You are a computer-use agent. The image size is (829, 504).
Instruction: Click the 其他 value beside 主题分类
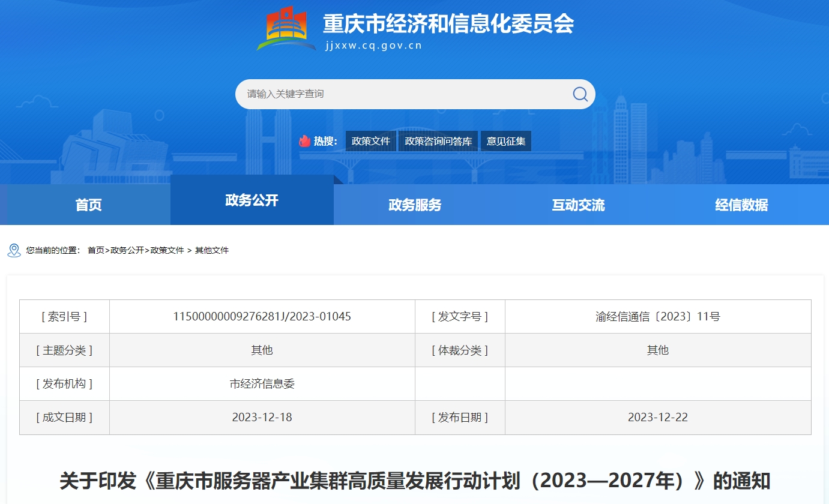[x=262, y=350]
